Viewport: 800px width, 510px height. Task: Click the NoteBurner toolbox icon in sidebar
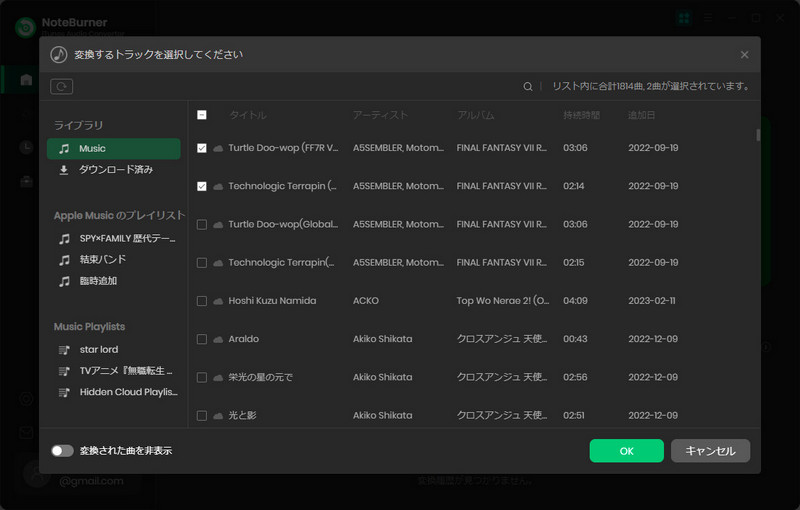(26, 181)
